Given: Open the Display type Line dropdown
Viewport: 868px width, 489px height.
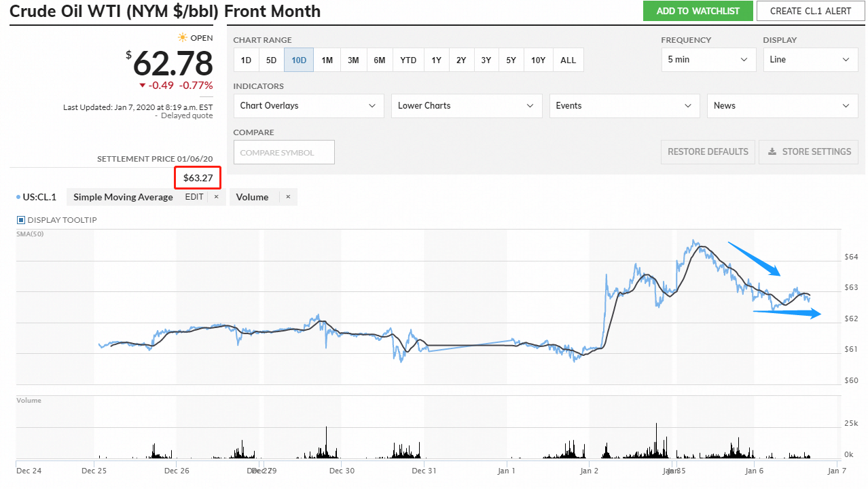Looking at the screenshot, I should coord(810,60).
